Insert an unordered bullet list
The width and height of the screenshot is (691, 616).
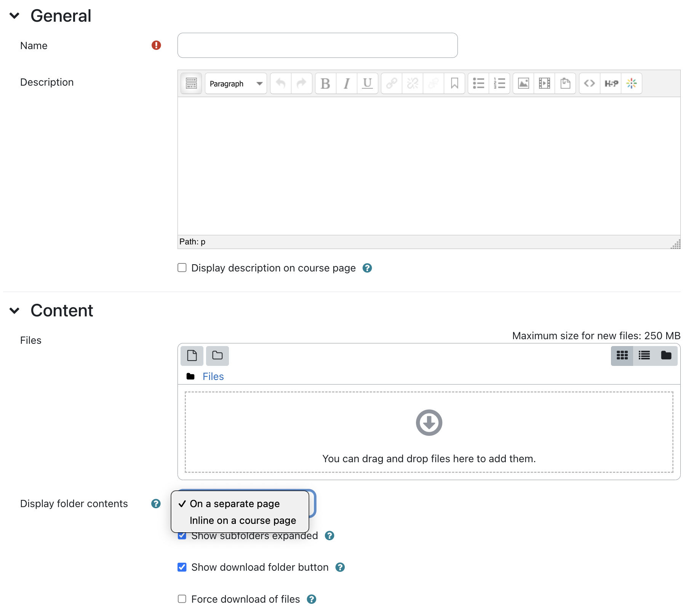point(478,83)
